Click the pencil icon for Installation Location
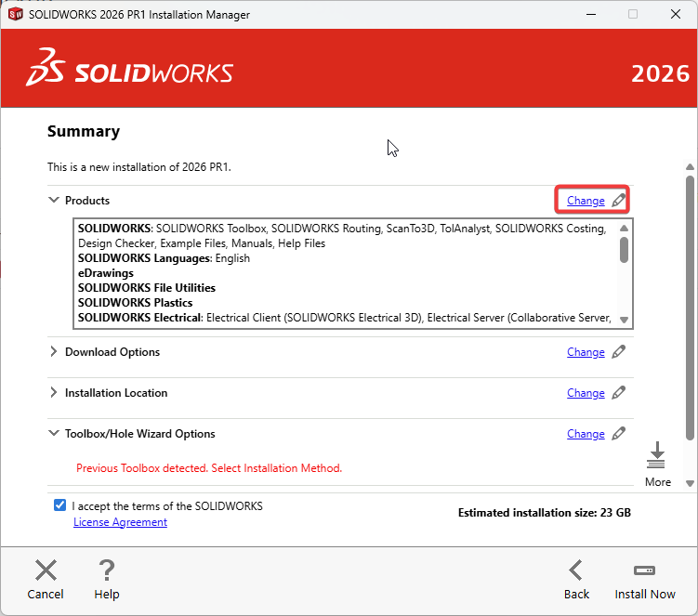Viewport: 698px width, 616px height. point(618,393)
